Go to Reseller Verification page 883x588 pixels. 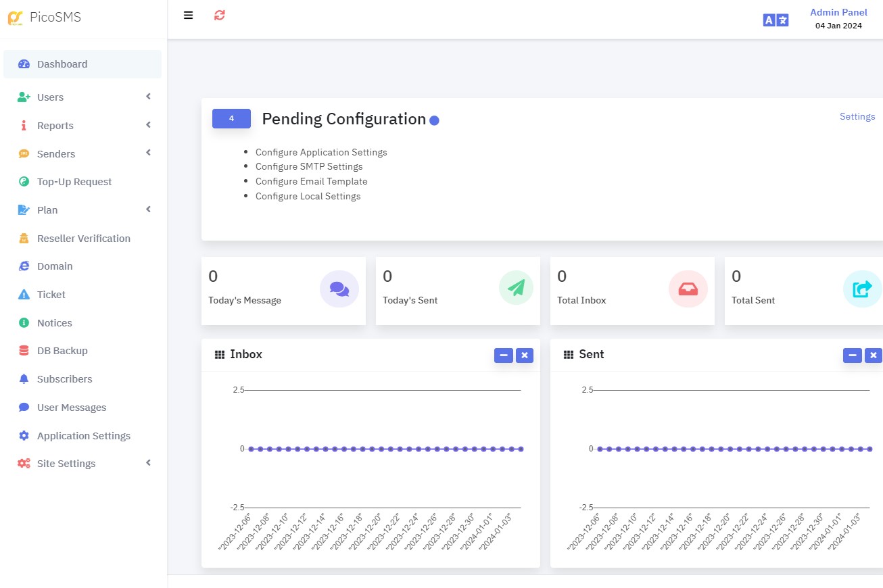83,239
